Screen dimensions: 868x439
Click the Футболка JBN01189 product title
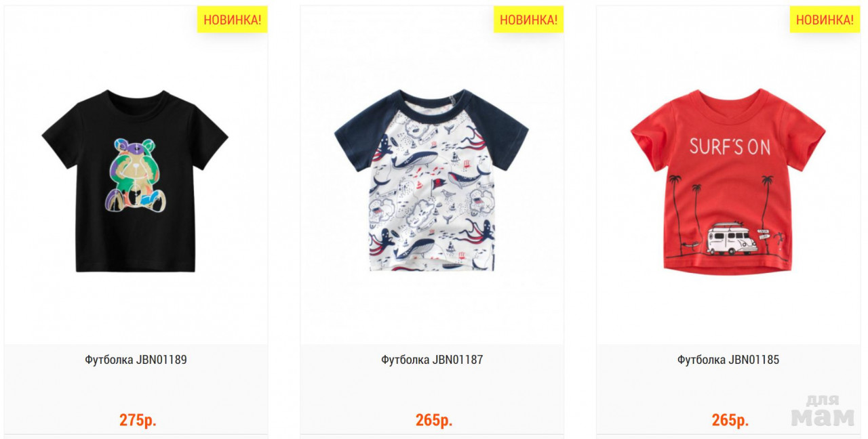tap(136, 360)
